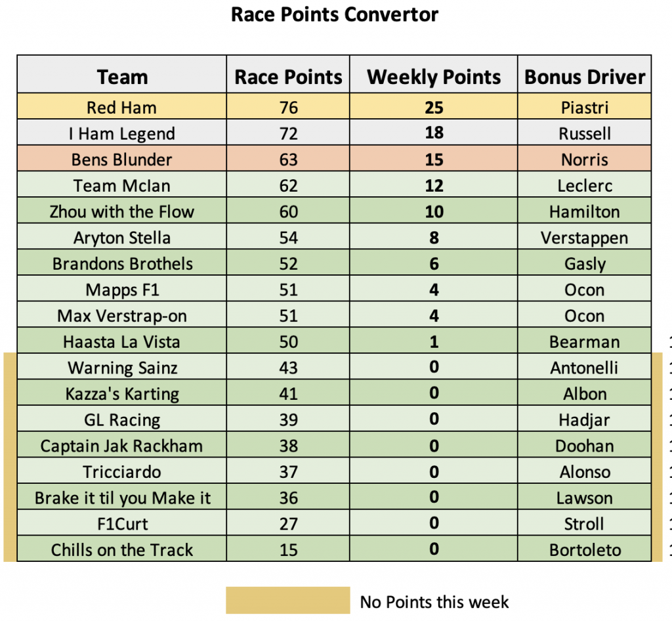Select the Verstappen bonus driver cell

tap(584, 236)
